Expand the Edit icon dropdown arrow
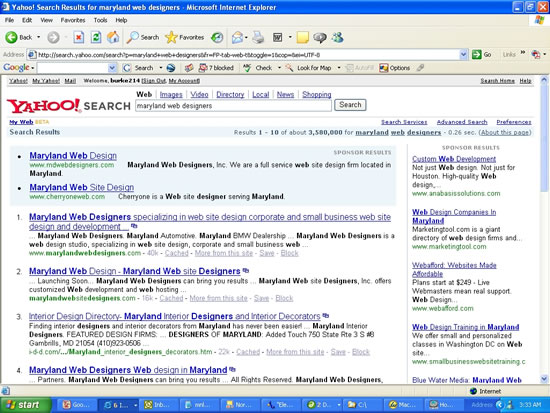The width and height of the screenshot is (550, 413). coord(290,37)
